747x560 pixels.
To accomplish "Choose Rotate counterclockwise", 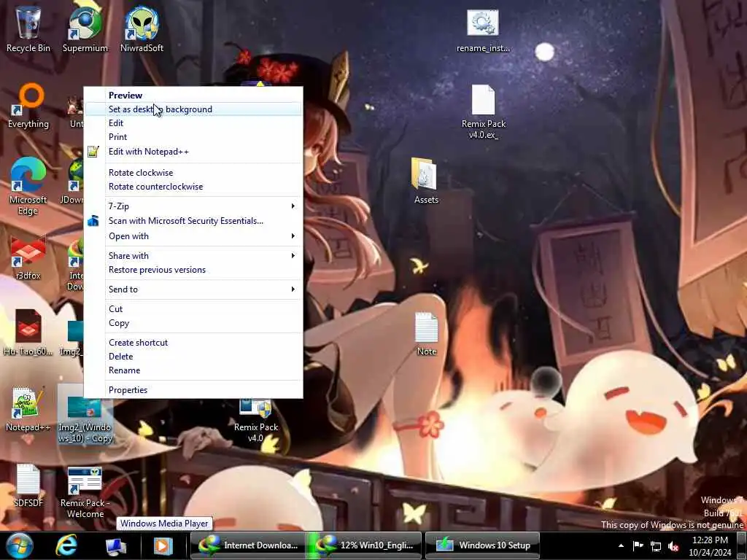I will 193,186.
